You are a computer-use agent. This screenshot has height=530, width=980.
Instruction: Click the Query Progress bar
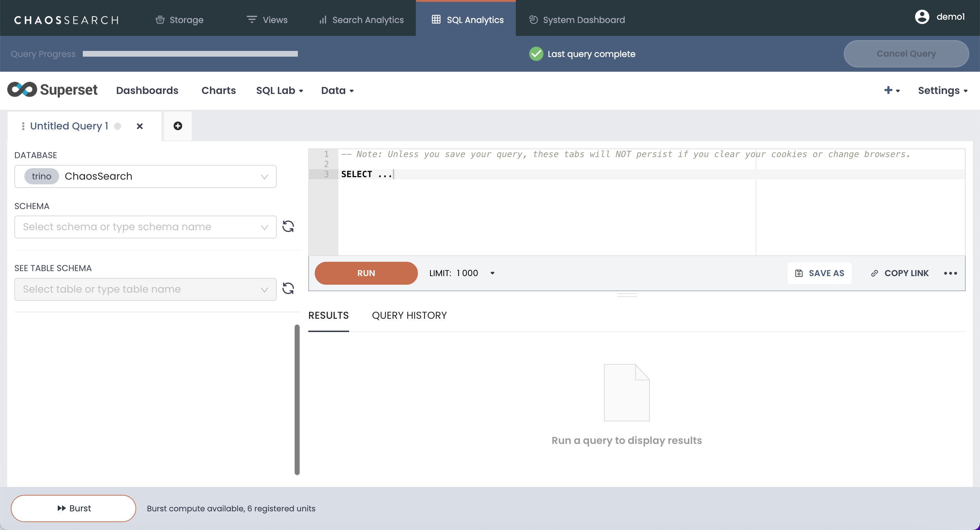190,54
